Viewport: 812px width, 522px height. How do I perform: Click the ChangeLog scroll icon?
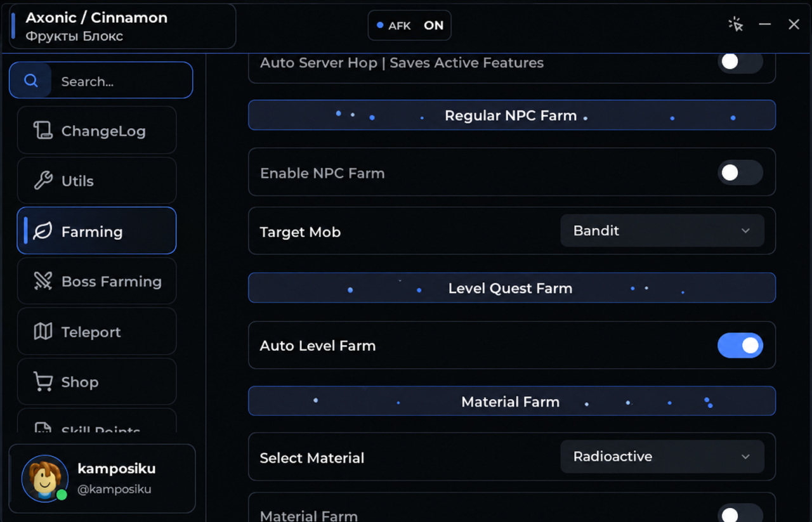tap(43, 131)
